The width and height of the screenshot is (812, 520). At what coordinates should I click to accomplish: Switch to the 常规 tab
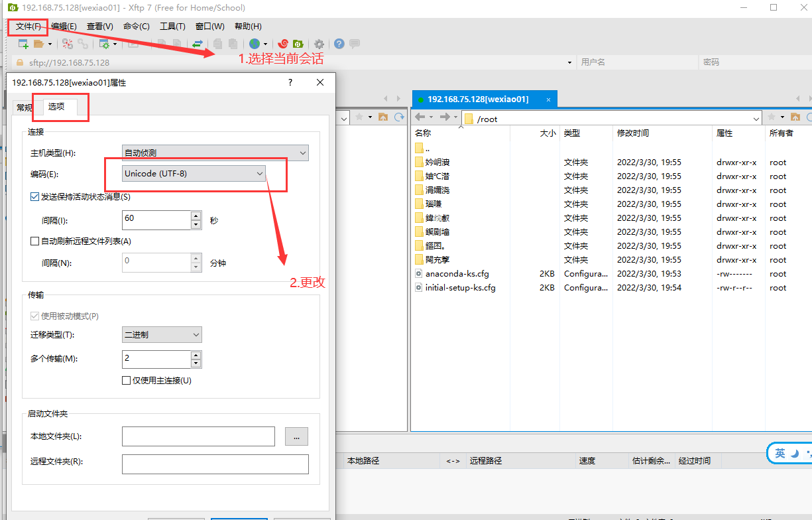(25, 107)
